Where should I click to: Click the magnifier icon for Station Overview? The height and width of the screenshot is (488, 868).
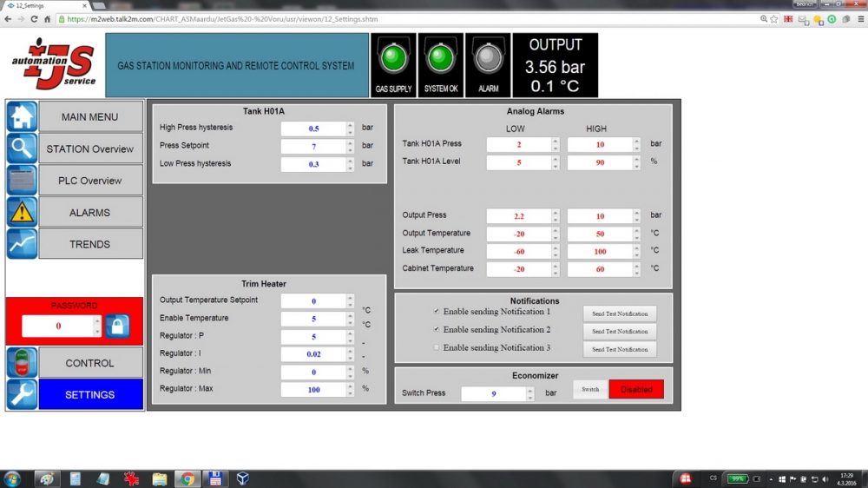[x=22, y=148]
